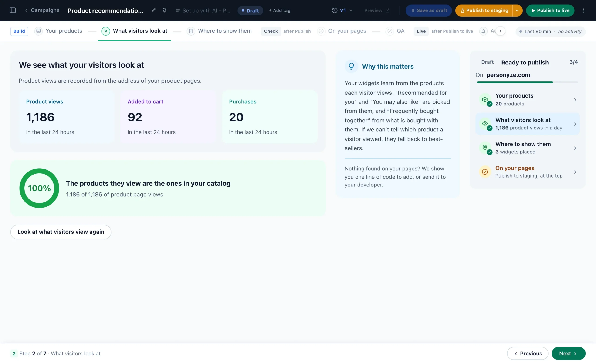This screenshot has width=596, height=364.
Task: Click the Next button
Action: tap(568, 354)
